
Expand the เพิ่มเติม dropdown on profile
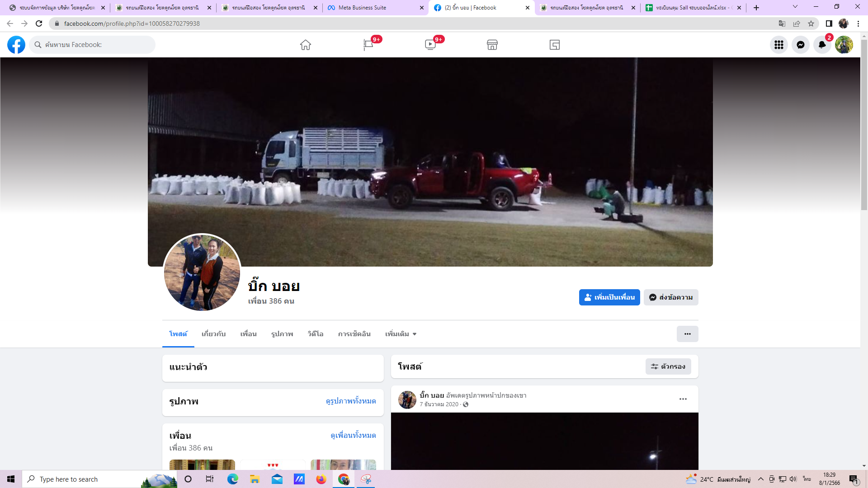pos(401,334)
